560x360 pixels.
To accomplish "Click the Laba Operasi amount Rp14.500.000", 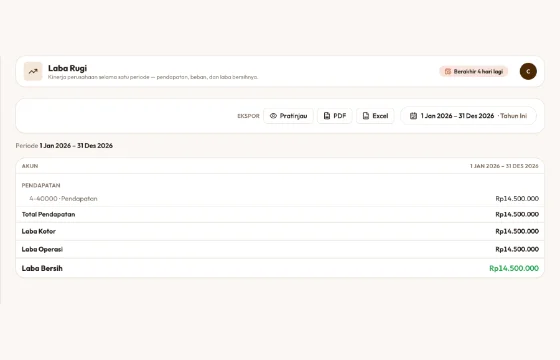I will pyautogui.click(x=517, y=249).
